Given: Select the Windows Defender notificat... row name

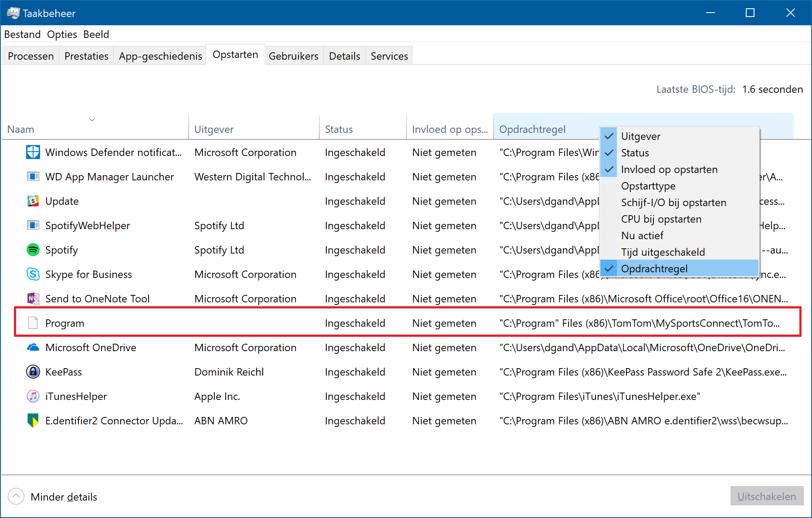Looking at the screenshot, I should click(113, 152).
